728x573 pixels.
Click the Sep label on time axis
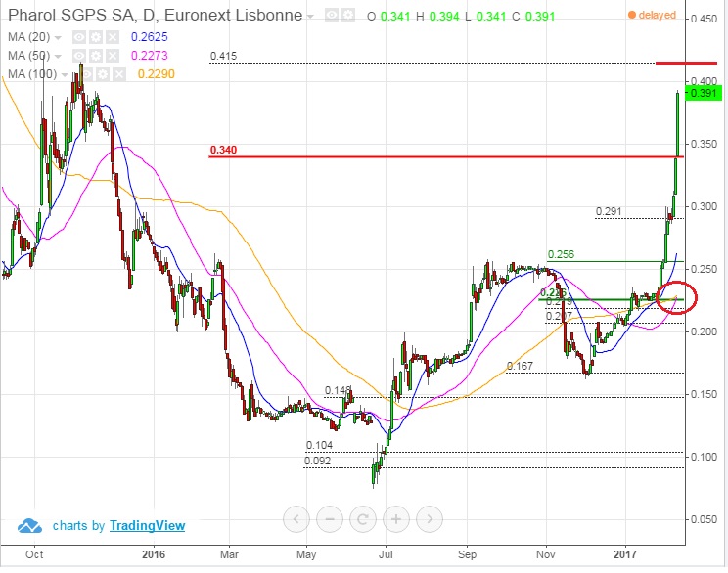coord(467,554)
